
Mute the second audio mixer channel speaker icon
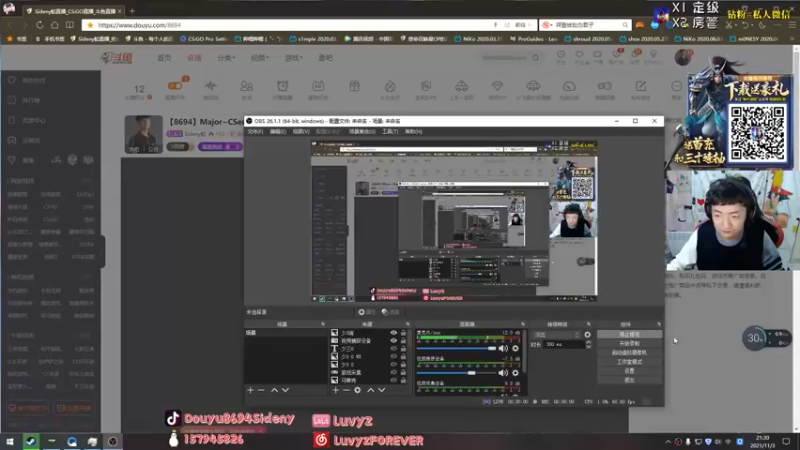click(503, 373)
